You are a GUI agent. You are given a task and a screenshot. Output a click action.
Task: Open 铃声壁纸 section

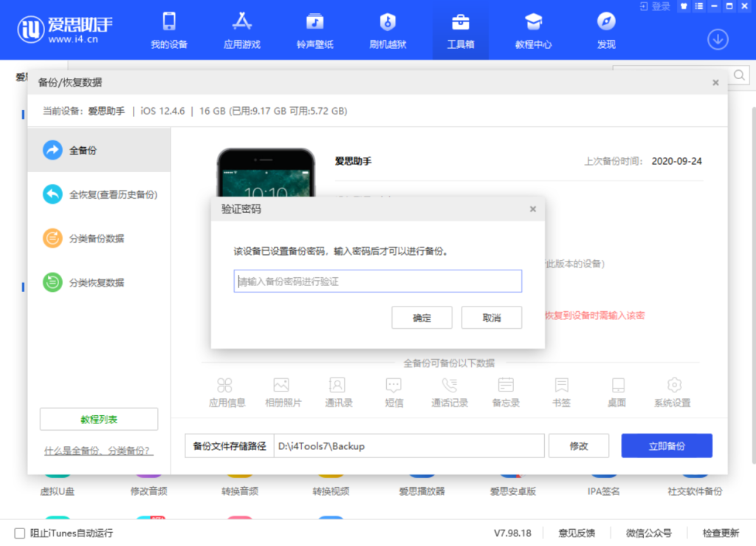click(x=315, y=30)
